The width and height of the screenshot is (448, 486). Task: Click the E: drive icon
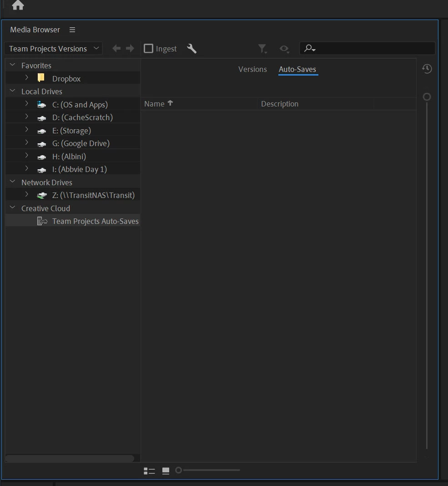(x=41, y=131)
